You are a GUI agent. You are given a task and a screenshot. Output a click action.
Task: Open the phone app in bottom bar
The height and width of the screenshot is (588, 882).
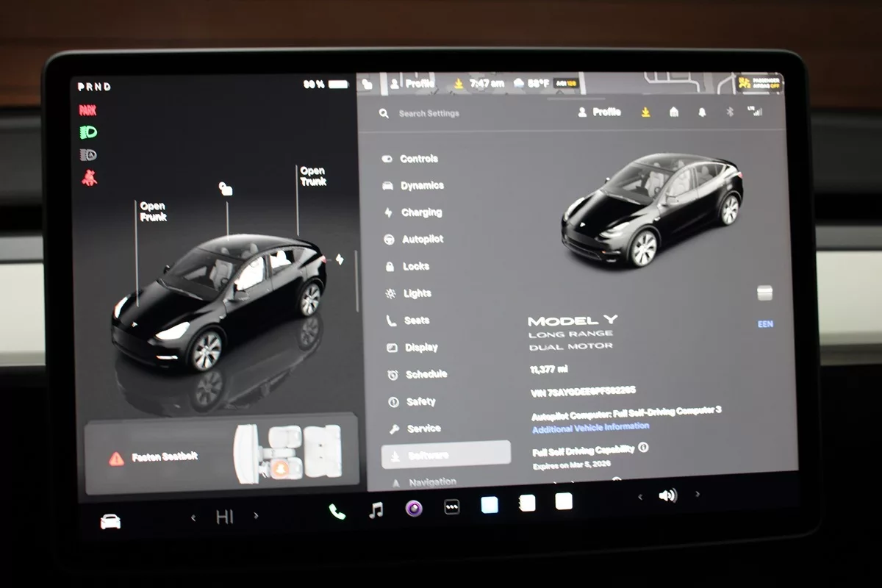coord(337,512)
